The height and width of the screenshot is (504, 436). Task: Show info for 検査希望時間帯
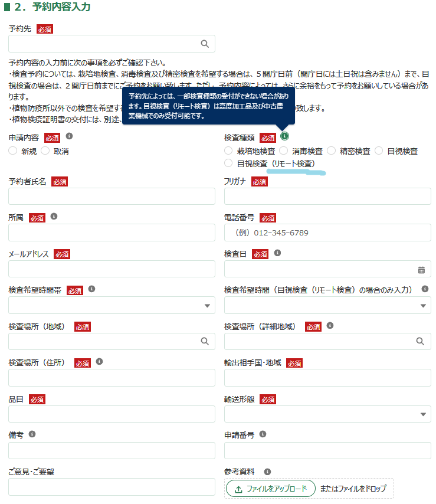pos(91,289)
